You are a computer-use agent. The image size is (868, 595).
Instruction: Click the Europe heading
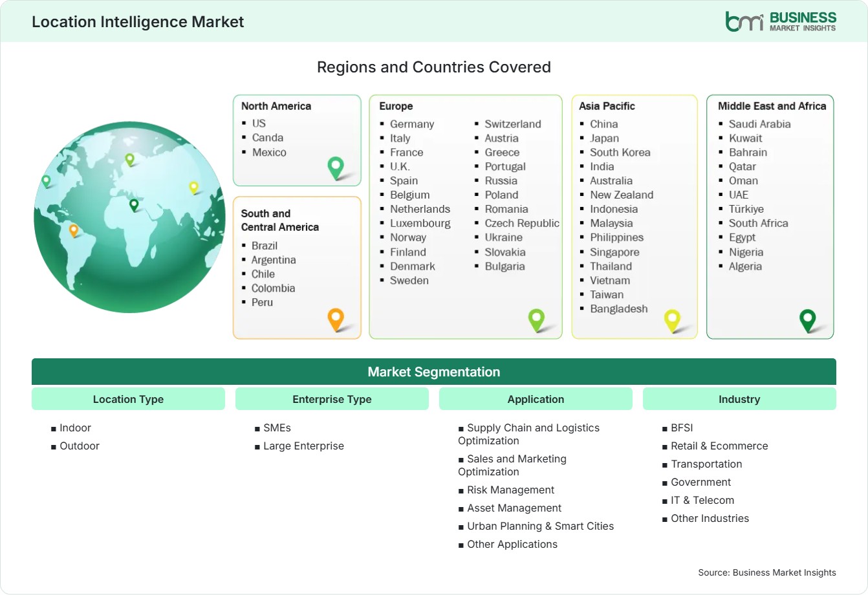396,106
